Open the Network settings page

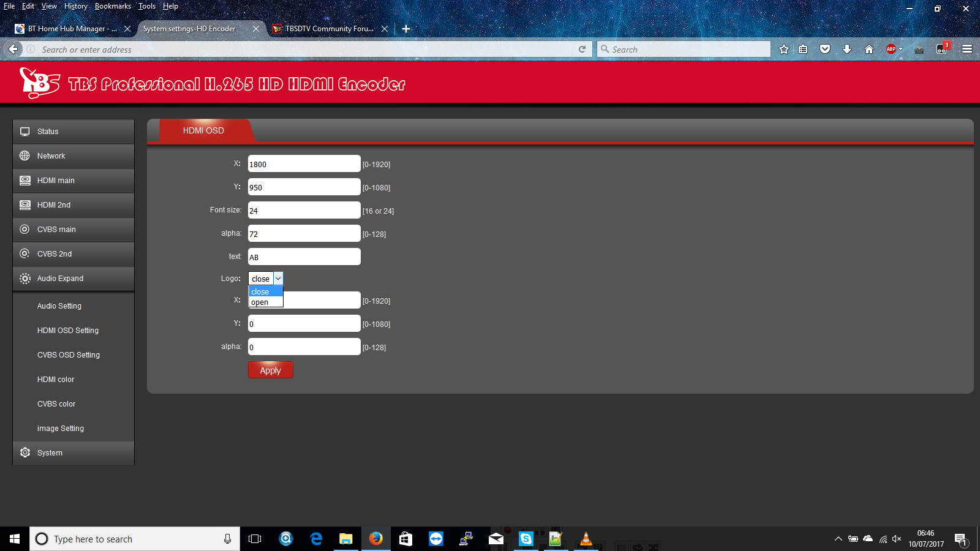(73, 156)
